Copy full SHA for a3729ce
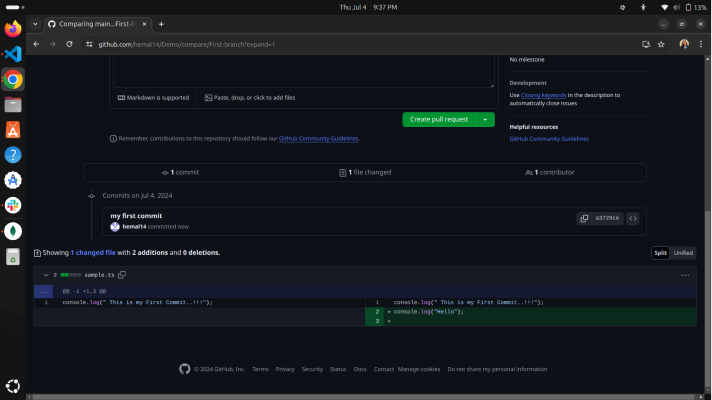This screenshot has width=712, height=400. [584, 218]
